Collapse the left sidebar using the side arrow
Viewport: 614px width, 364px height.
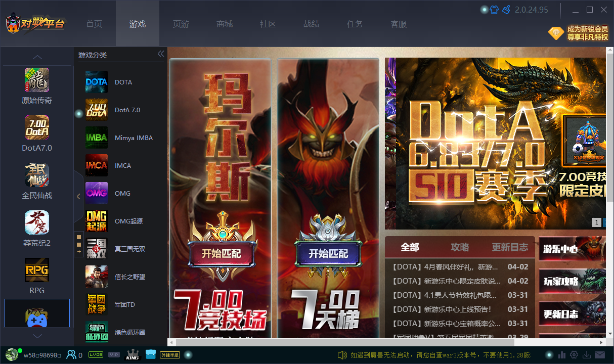[78, 197]
